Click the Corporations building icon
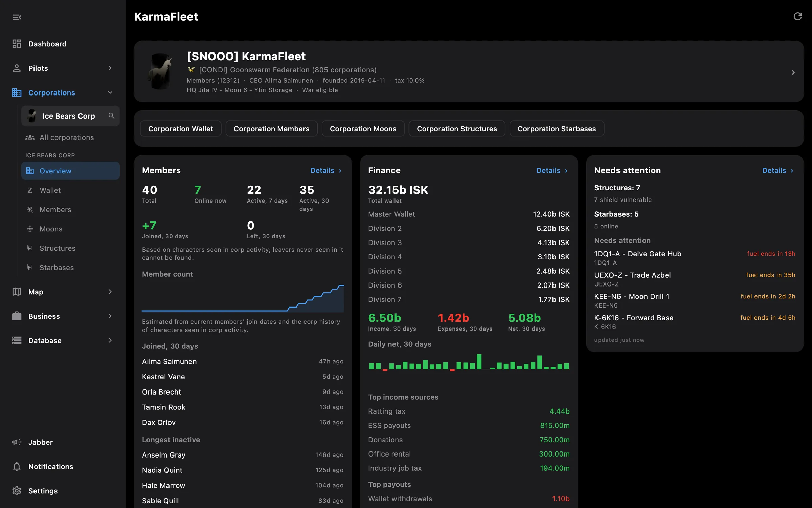 [17, 92]
